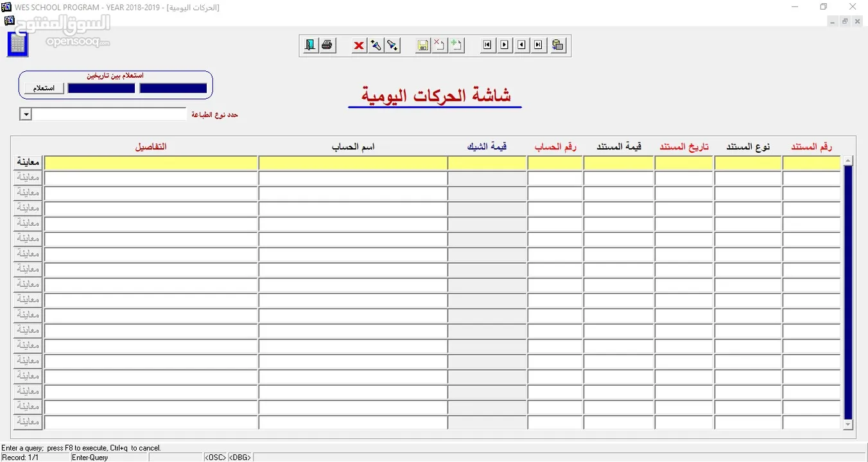The image size is (868, 462).
Task: Click اسم الحساب cell in yellow row
Action: pos(353,163)
